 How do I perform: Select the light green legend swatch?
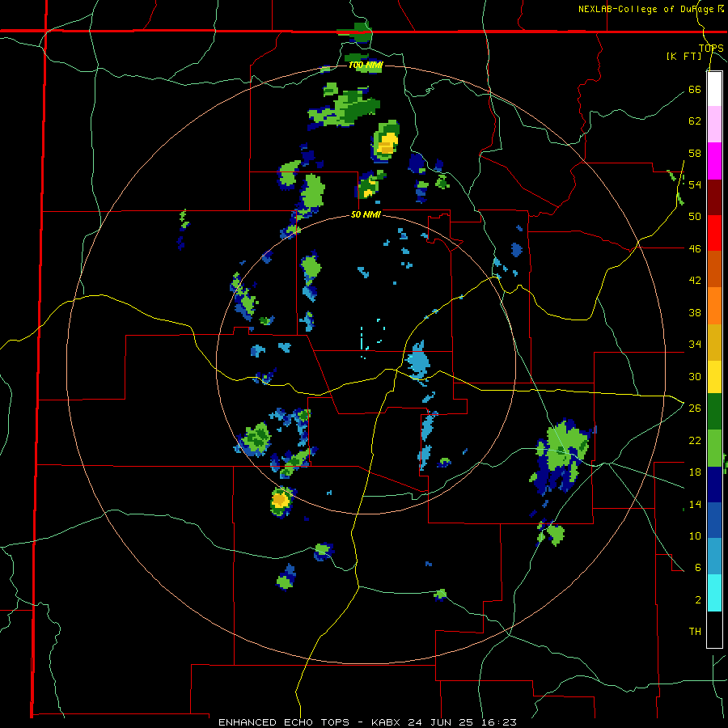coord(714,448)
